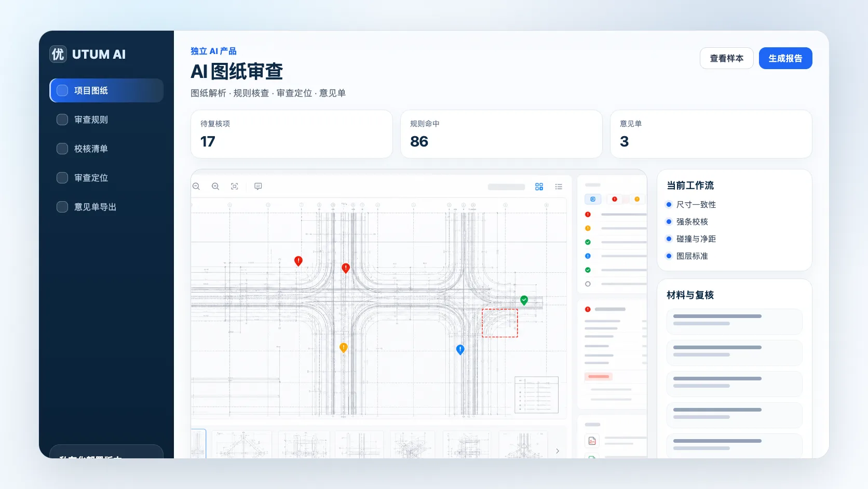Open the legend table on drawing

[536, 395]
